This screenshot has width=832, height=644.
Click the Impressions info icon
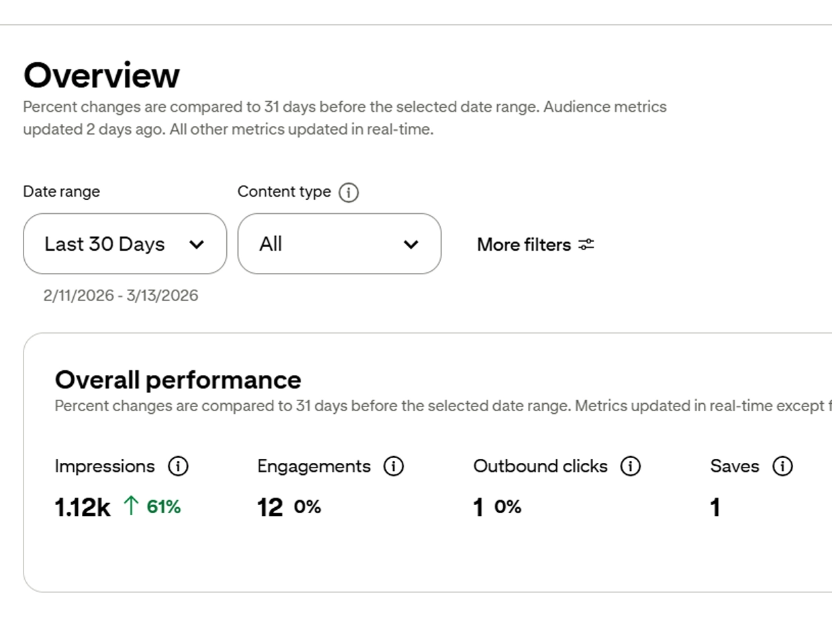(x=178, y=466)
